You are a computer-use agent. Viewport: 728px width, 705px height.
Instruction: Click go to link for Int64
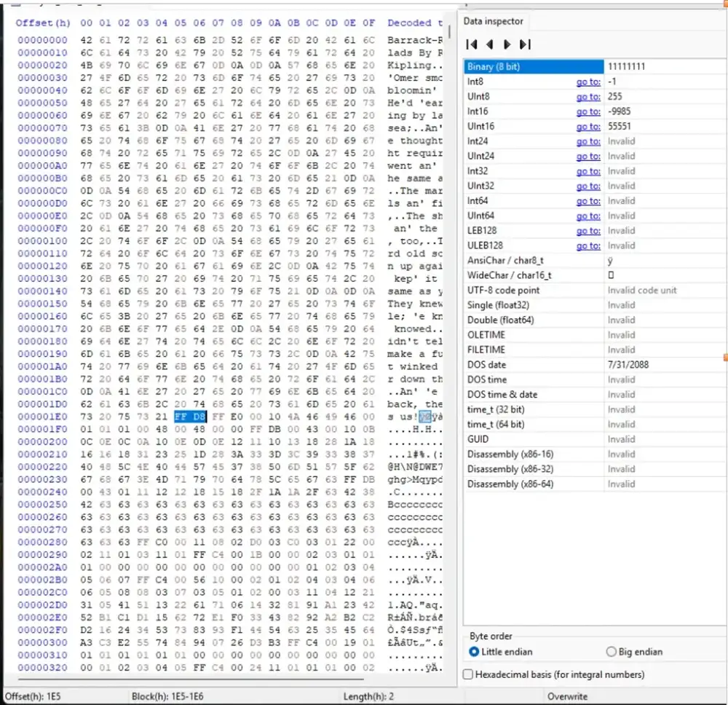click(588, 200)
